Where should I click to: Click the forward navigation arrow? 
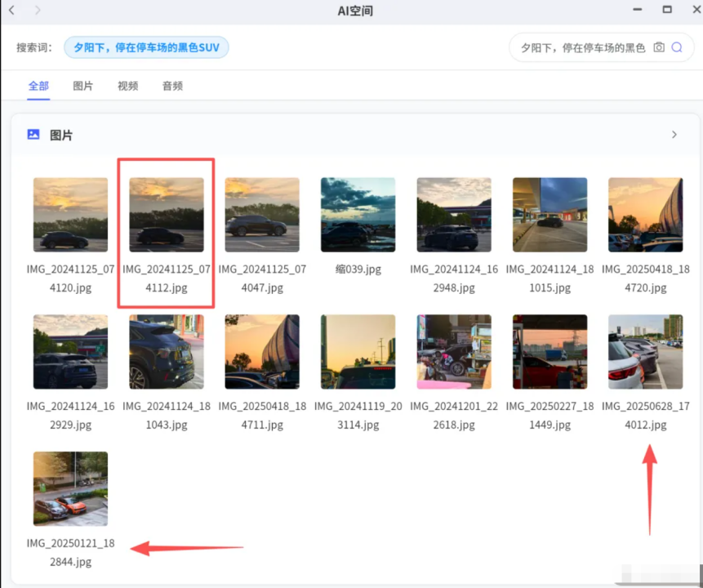[x=38, y=11]
